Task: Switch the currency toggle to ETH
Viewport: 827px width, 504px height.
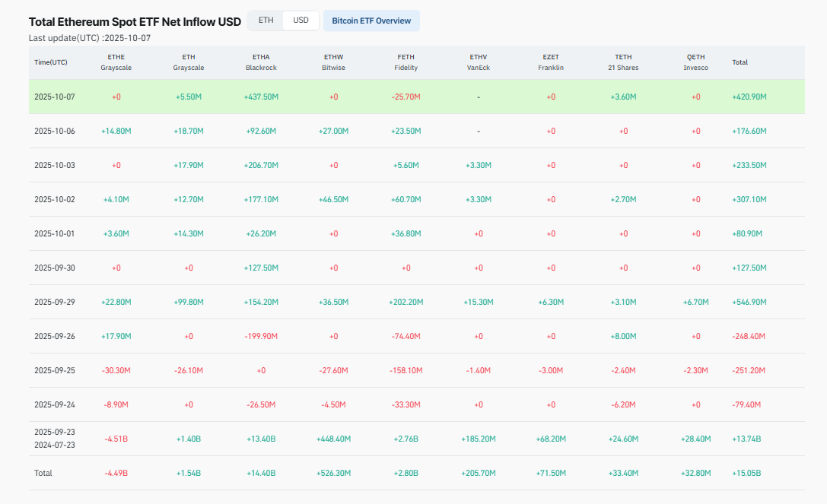Action: click(x=265, y=21)
